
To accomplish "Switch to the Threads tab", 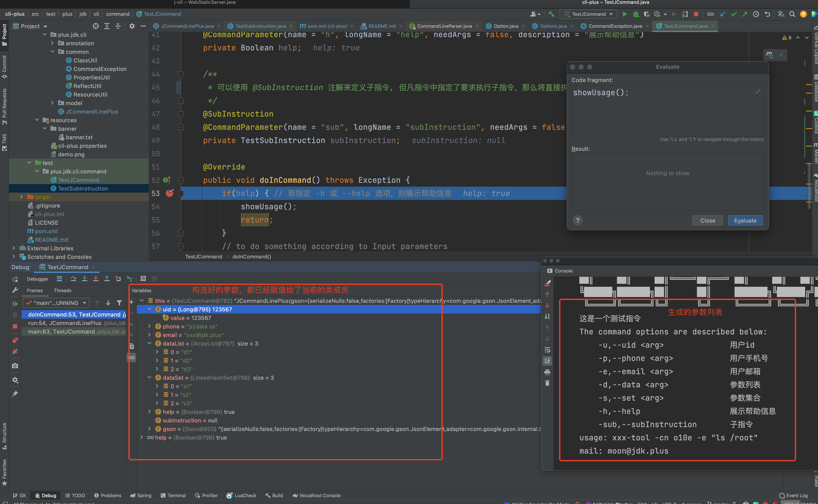I will pos(63,291).
